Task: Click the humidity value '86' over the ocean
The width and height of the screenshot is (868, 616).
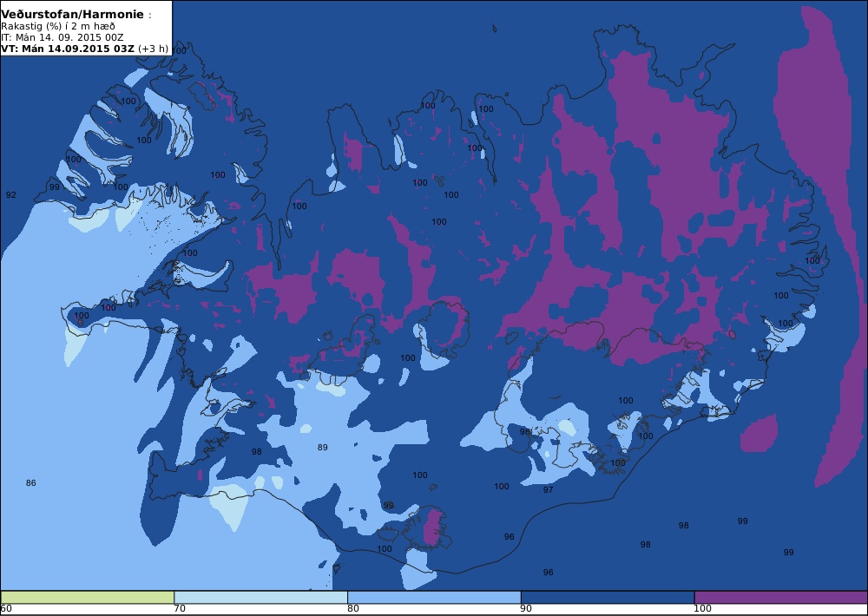Action: pyautogui.click(x=31, y=483)
